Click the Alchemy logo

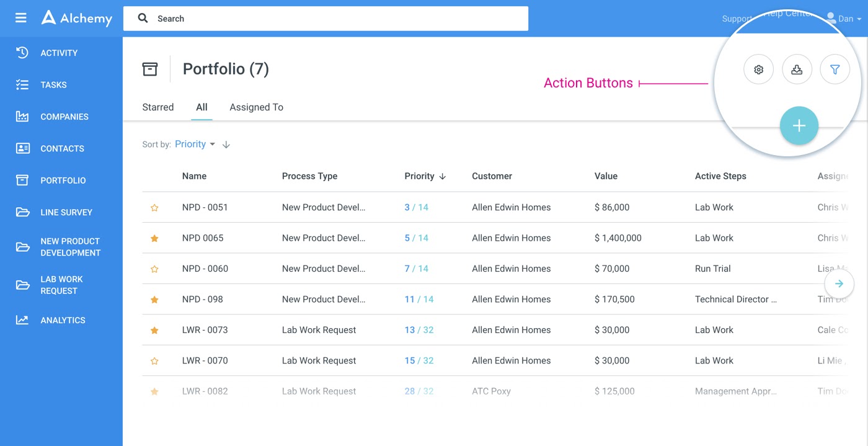[x=77, y=18]
